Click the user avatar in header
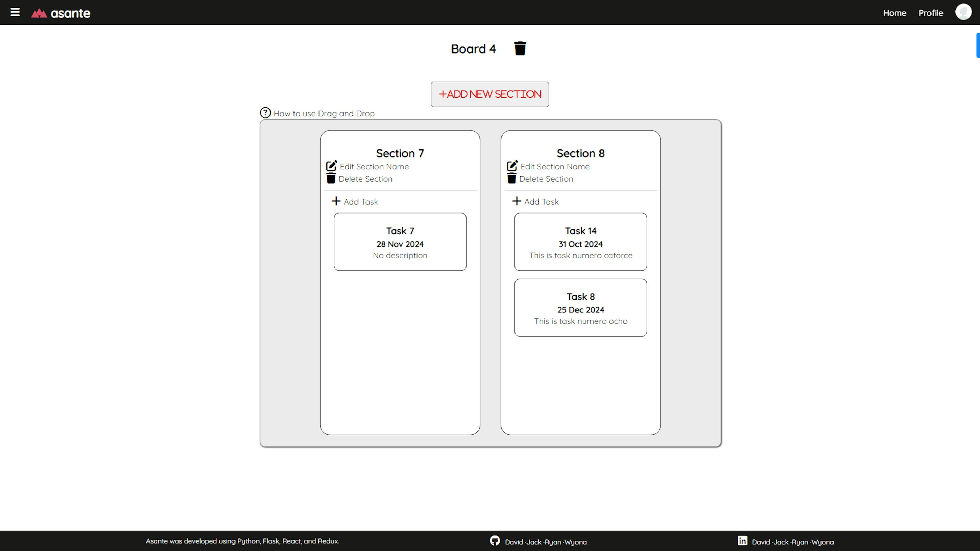 (963, 12)
